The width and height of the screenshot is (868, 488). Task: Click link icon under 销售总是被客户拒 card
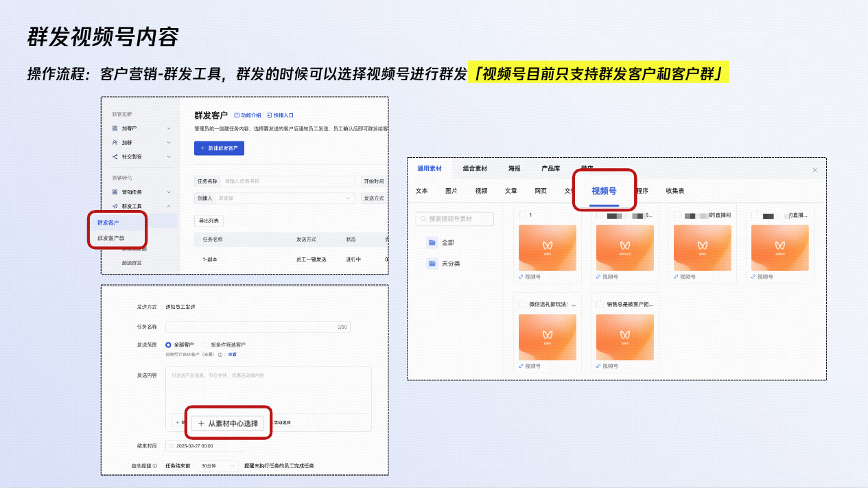coord(598,366)
